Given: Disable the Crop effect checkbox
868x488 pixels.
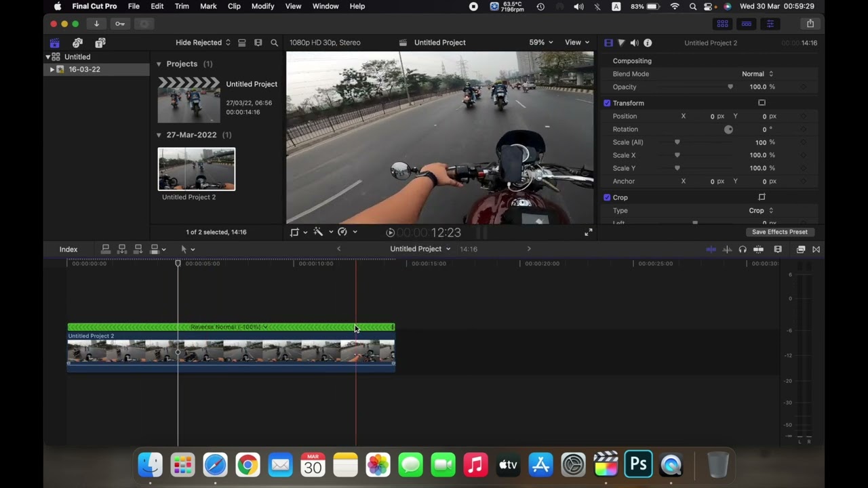Looking at the screenshot, I should tap(607, 197).
